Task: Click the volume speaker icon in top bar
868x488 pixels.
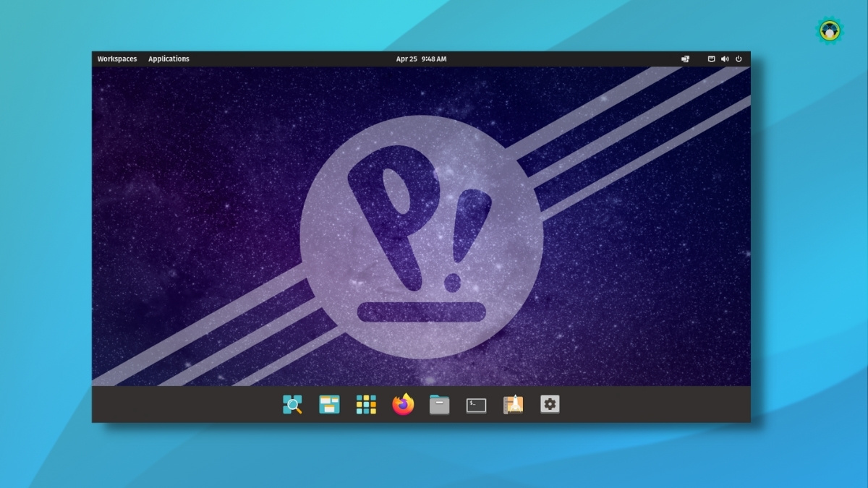Action: [725, 59]
